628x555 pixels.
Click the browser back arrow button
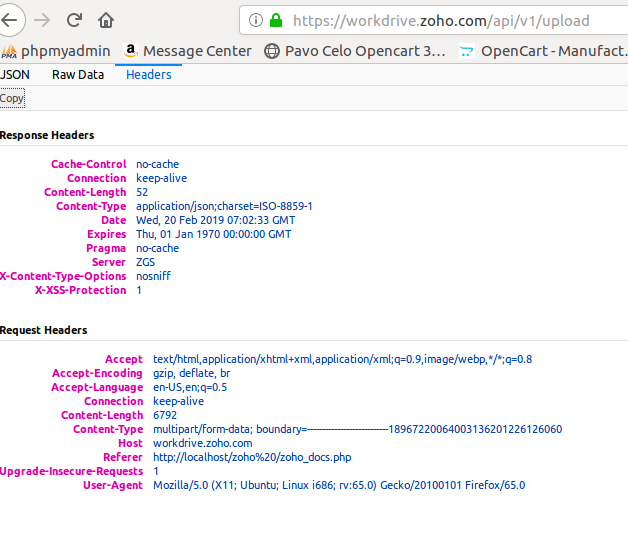tap(10, 20)
